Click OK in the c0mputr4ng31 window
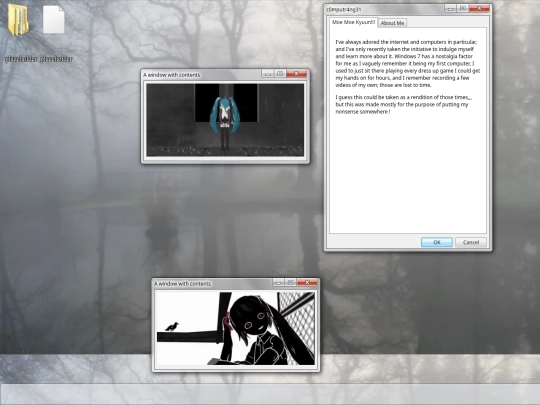540x405 pixels. click(437, 242)
